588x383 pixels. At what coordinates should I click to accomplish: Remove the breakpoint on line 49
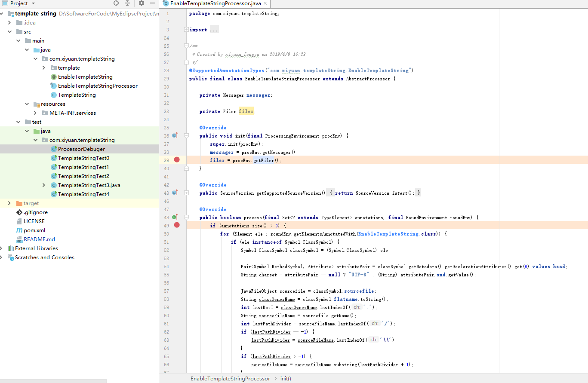[177, 225]
